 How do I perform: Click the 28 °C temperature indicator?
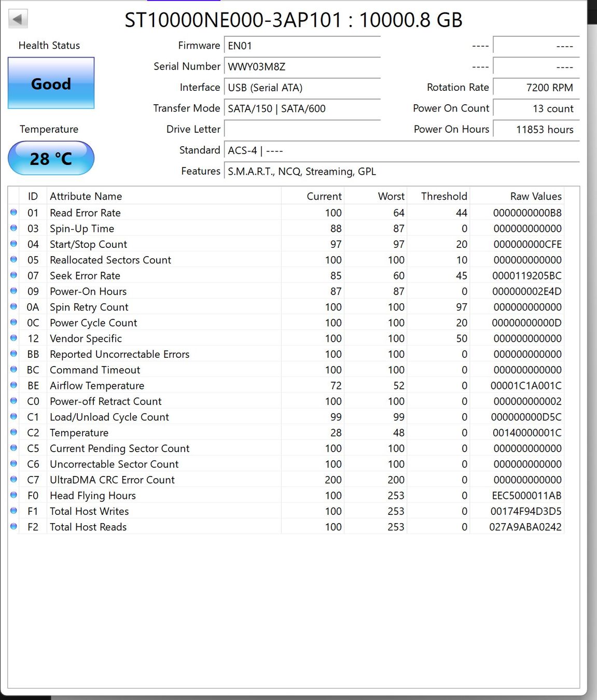[x=51, y=158]
